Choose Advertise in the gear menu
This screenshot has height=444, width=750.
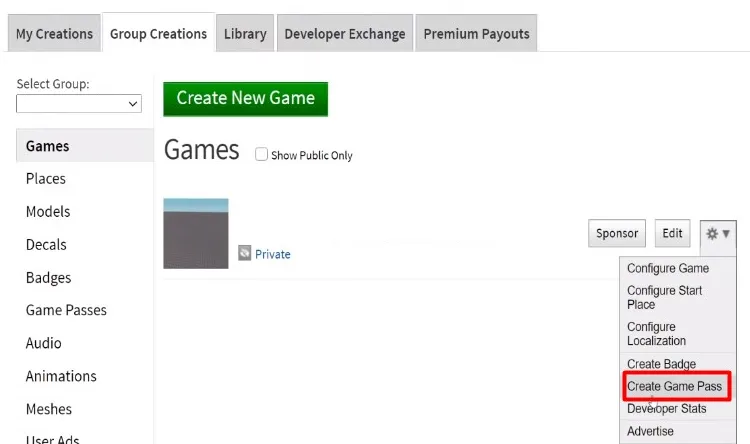650,431
